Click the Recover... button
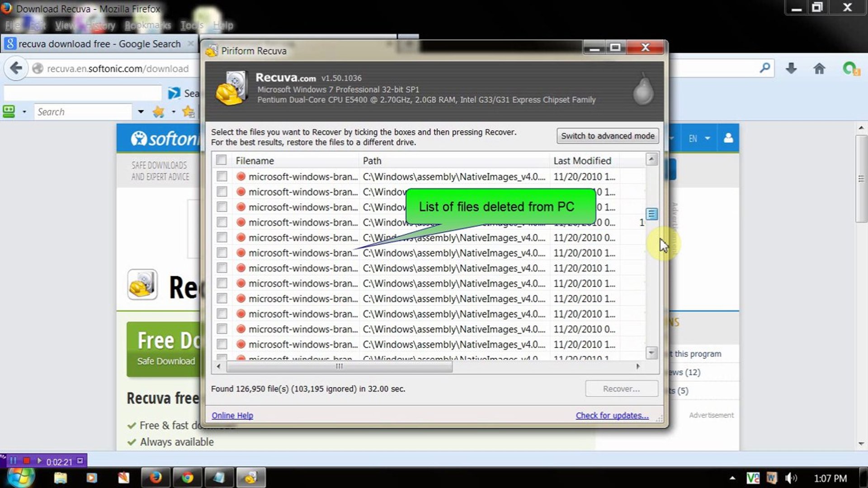 (622, 389)
